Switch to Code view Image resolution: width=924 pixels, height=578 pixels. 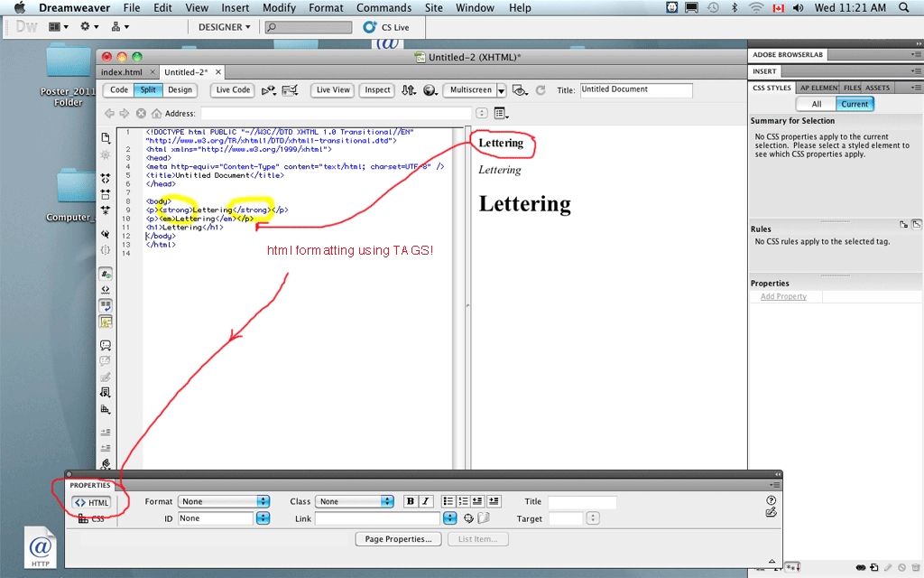coord(118,90)
